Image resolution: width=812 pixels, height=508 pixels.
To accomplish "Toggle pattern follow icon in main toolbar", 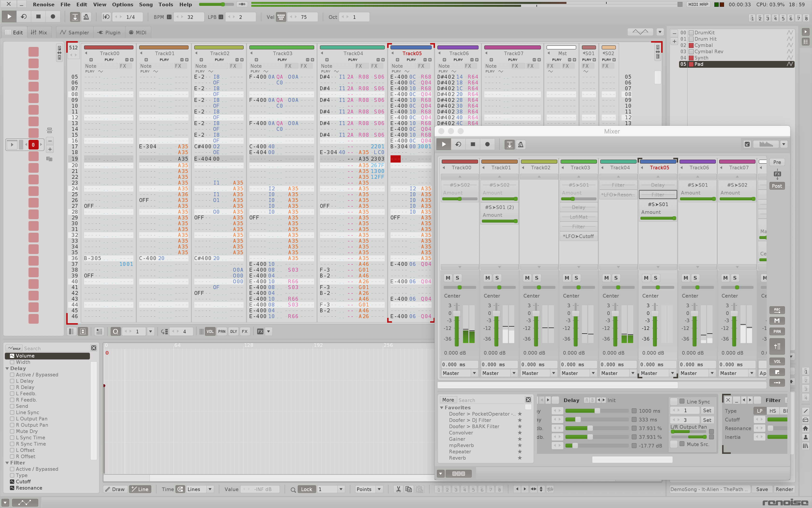I will [x=75, y=17].
